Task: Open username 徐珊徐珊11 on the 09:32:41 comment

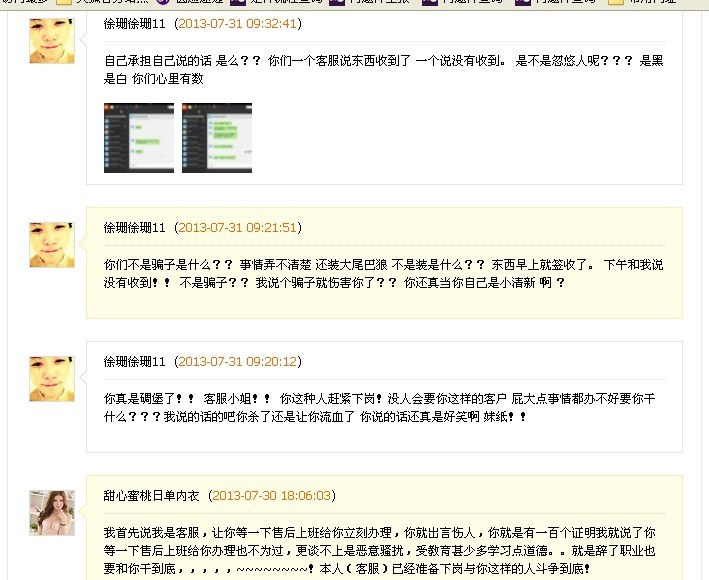Action: [134, 24]
